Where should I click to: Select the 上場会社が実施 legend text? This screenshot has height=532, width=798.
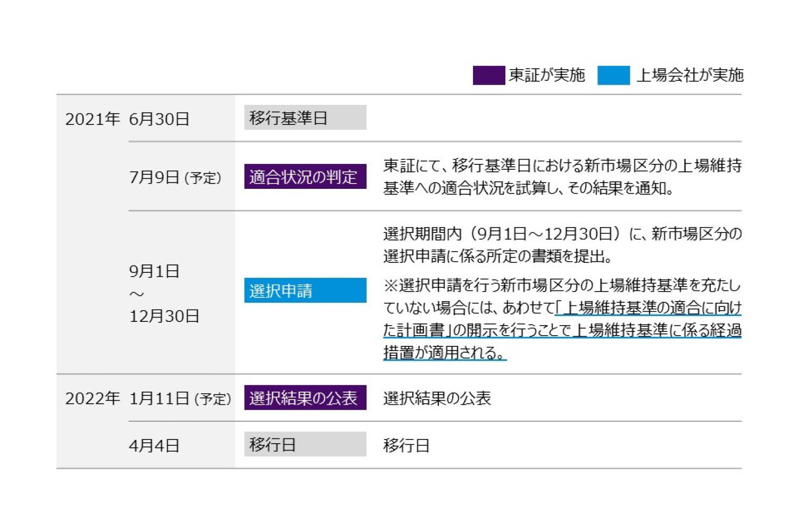point(689,76)
